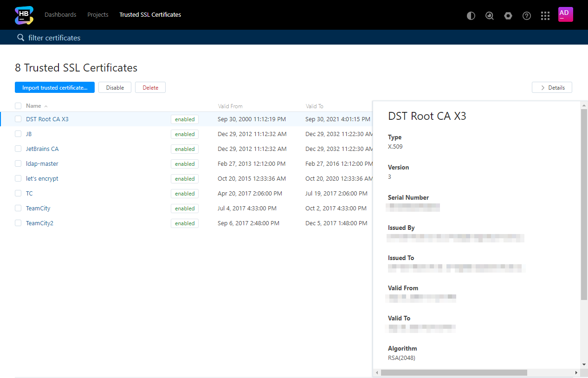Open the help question mark icon

coord(527,16)
